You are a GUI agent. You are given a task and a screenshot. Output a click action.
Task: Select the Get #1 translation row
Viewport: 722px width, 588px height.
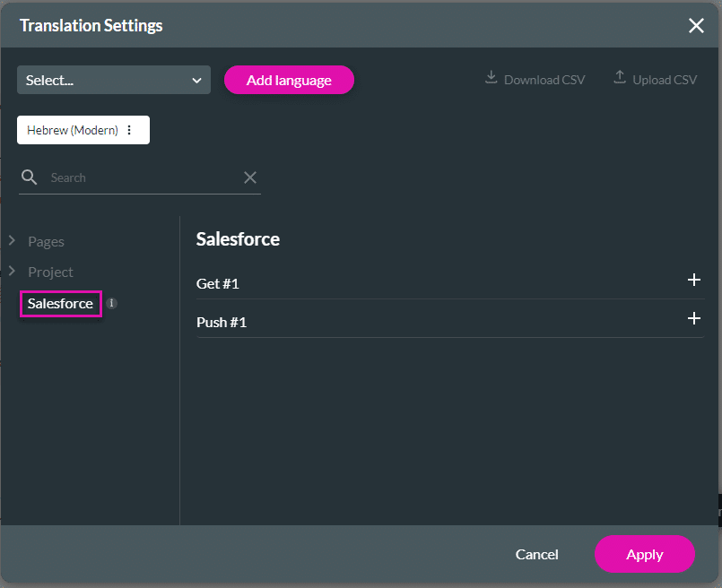coord(404,283)
